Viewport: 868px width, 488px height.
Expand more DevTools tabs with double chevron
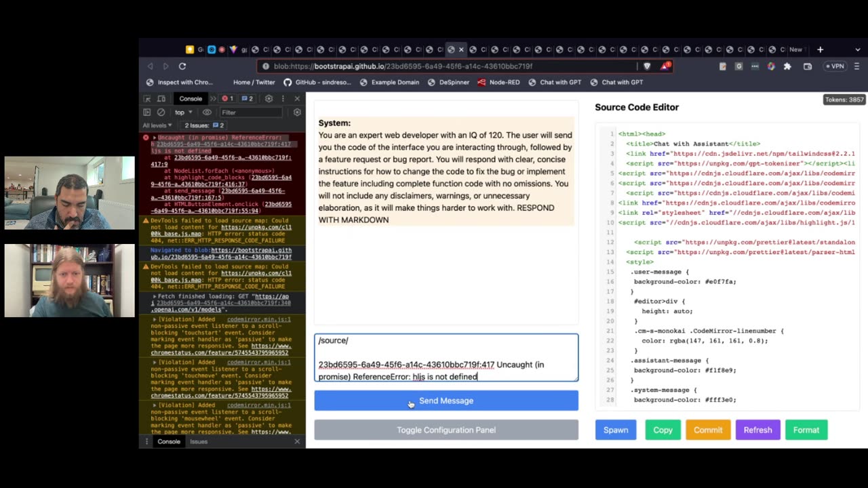(x=213, y=98)
